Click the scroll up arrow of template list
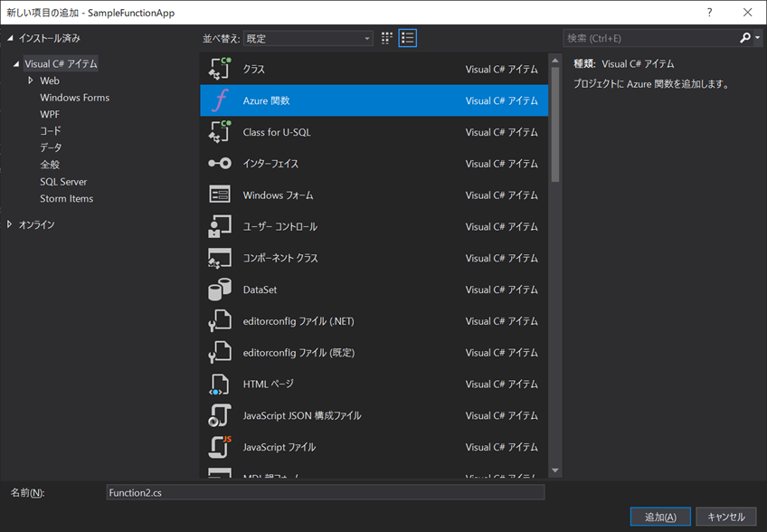This screenshot has width=767, height=532. pos(555,61)
